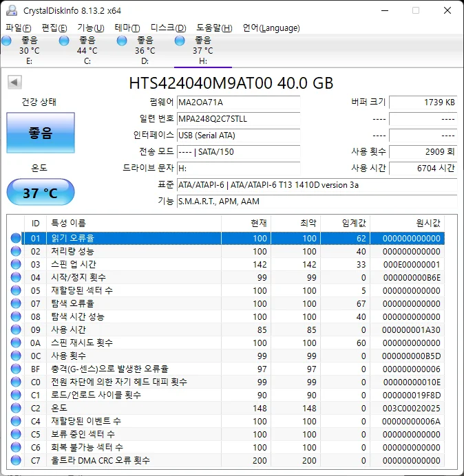The width and height of the screenshot is (464, 476).
Task: Click the status orb for 울트라 DMA CRC row
Action: pyautogui.click(x=16, y=460)
